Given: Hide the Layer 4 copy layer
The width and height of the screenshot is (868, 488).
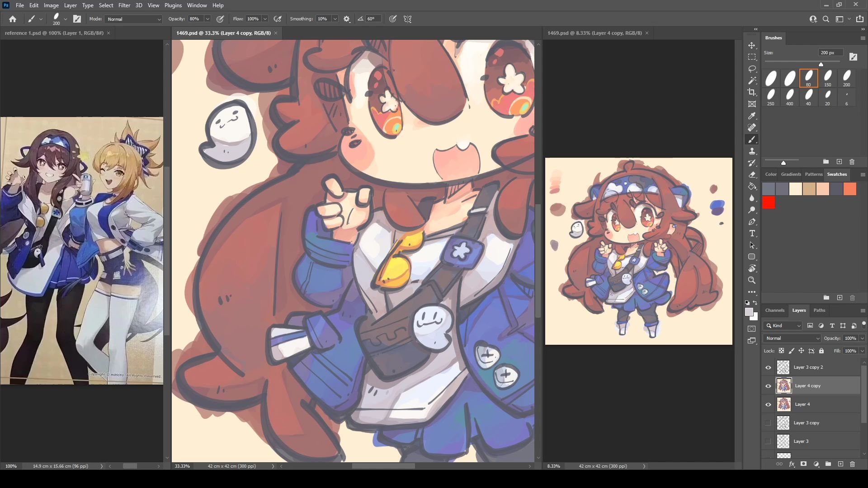Looking at the screenshot, I should (768, 386).
